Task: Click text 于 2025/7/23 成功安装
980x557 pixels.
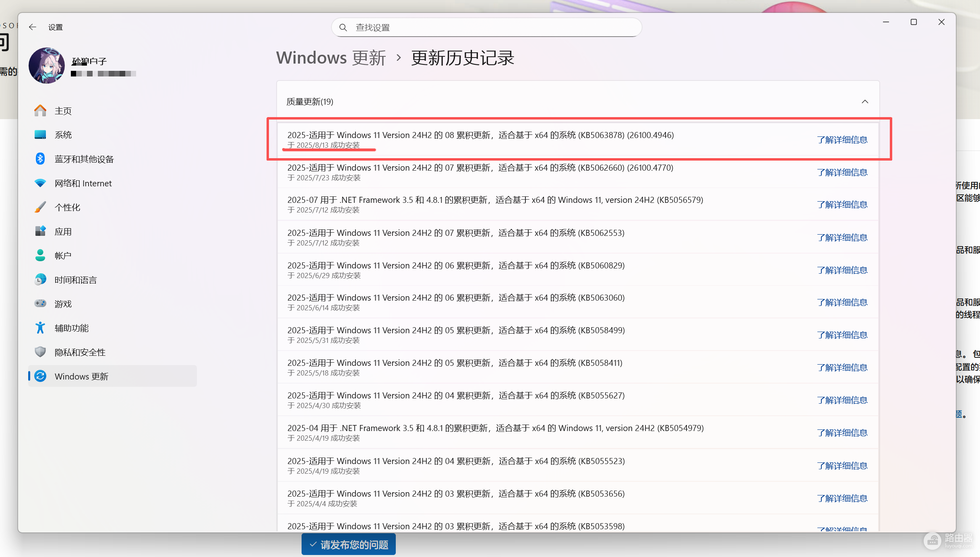Action: point(324,178)
